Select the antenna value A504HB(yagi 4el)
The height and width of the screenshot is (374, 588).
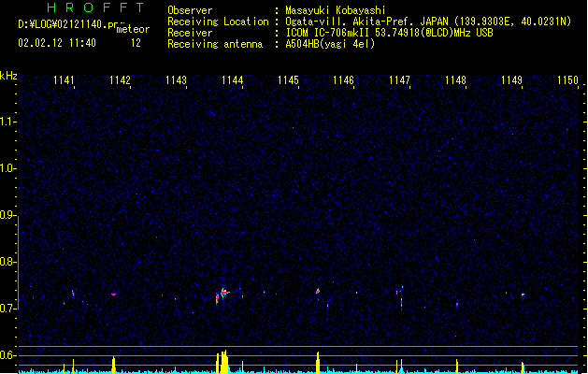point(330,44)
